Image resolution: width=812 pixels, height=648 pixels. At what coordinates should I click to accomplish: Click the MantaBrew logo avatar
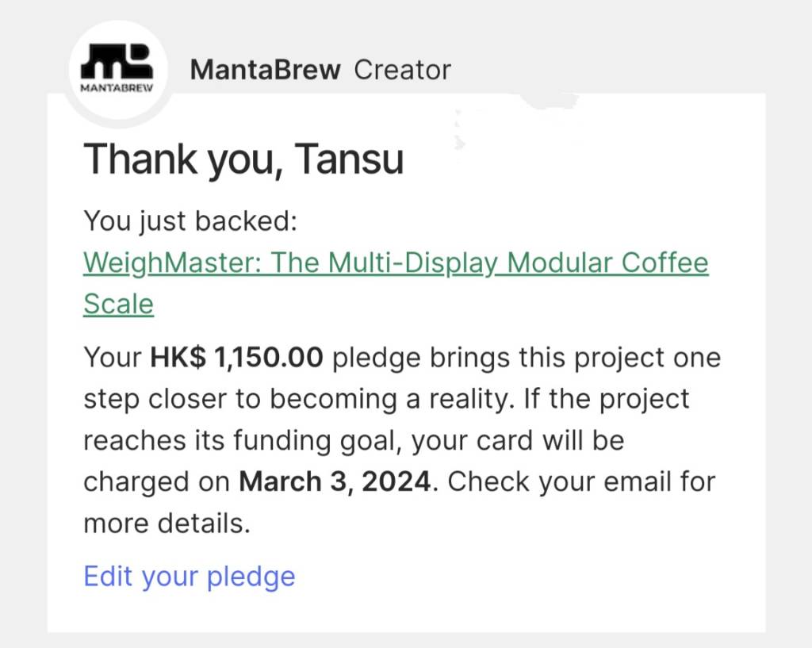coord(117,69)
